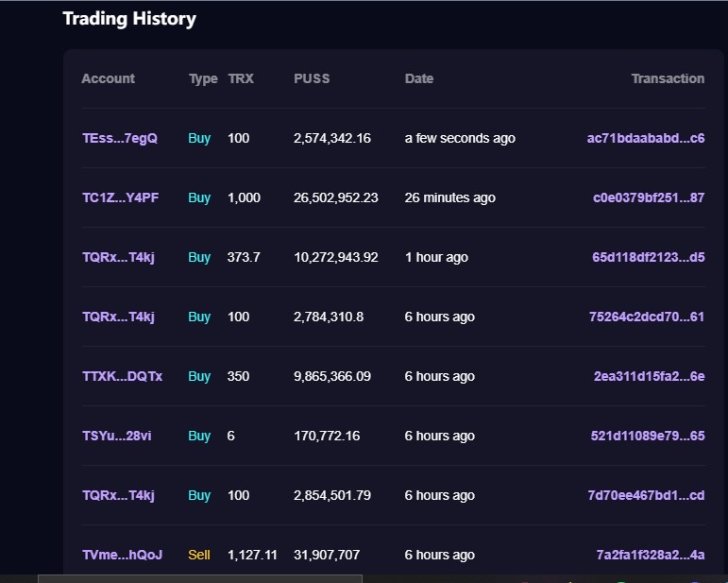Open the Sell transaction 7a2fa1f328a2...4a
728x583 pixels.
click(x=650, y=555)
